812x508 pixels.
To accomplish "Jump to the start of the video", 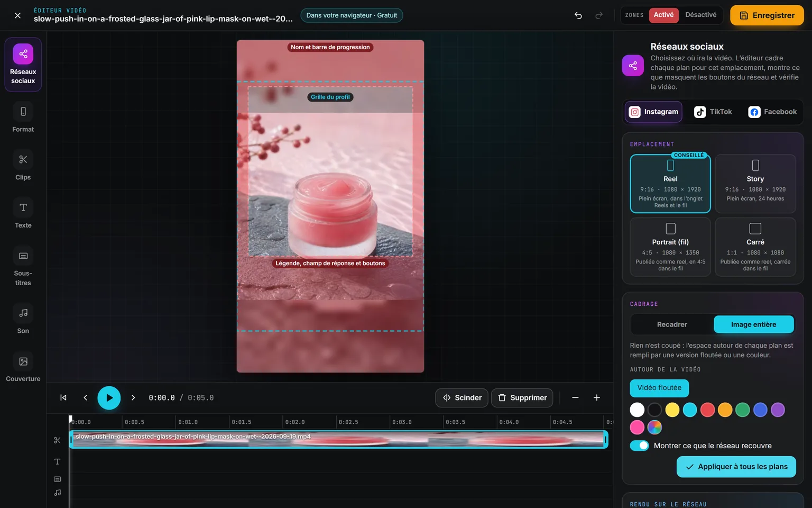I will 63,398.
